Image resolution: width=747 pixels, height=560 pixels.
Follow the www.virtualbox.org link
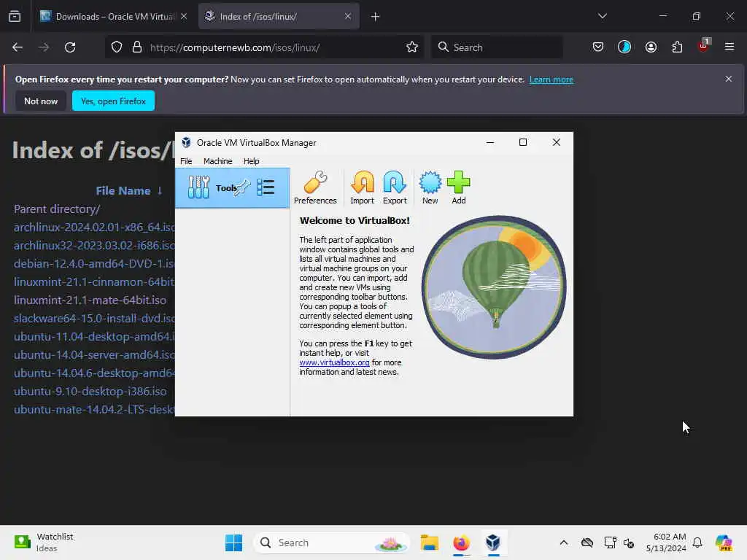tap(334, 362)
